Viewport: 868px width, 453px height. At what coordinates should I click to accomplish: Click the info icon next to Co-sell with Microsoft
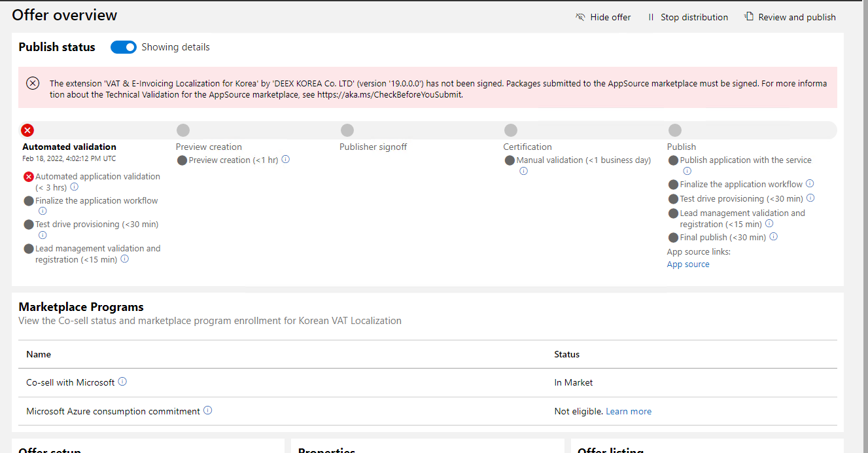click(122, 381)
